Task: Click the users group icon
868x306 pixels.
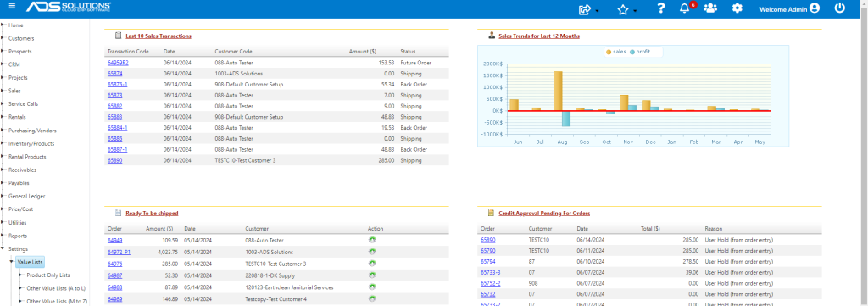Action: (x=710, y=8)
